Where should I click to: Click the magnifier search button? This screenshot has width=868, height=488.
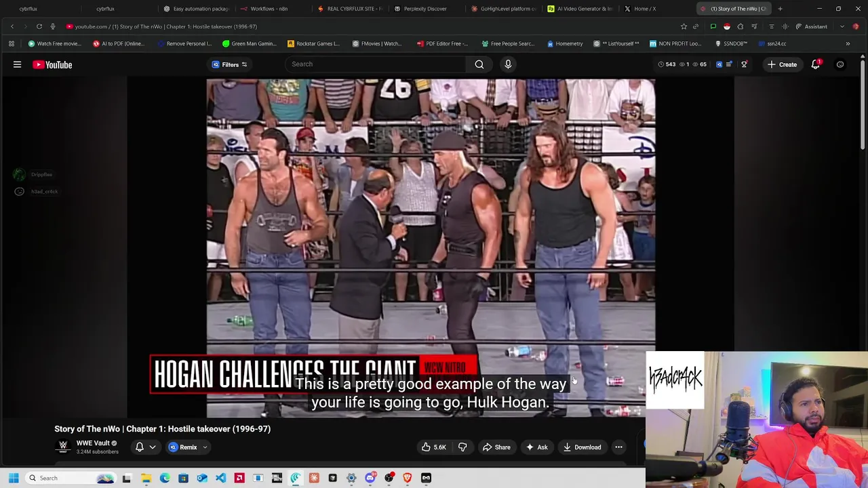tap(479, 64)
